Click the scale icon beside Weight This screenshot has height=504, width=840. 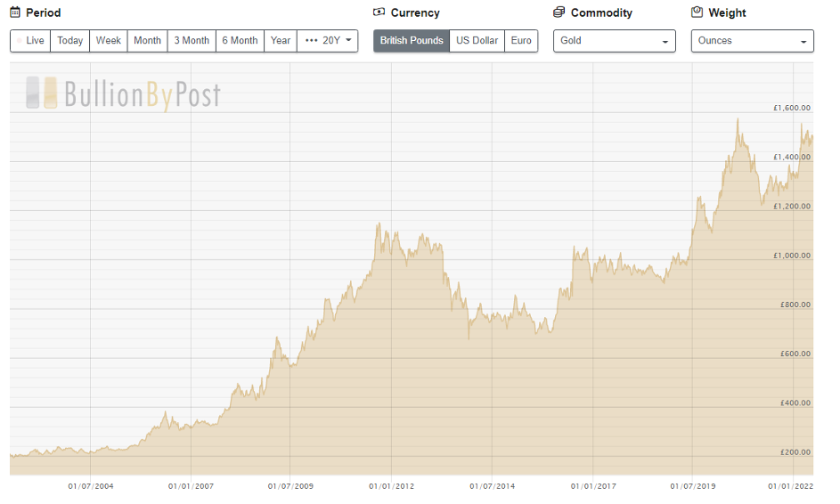coord(697,12)
